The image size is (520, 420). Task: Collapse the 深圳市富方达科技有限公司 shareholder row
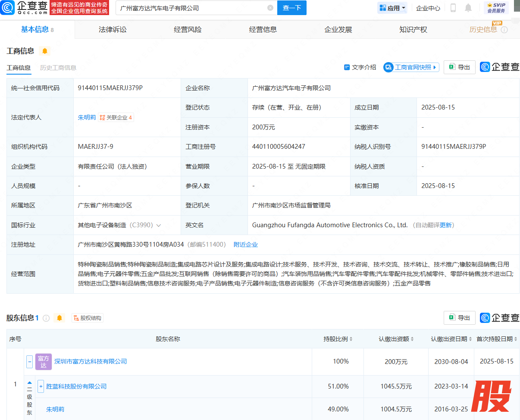[30, 361]
